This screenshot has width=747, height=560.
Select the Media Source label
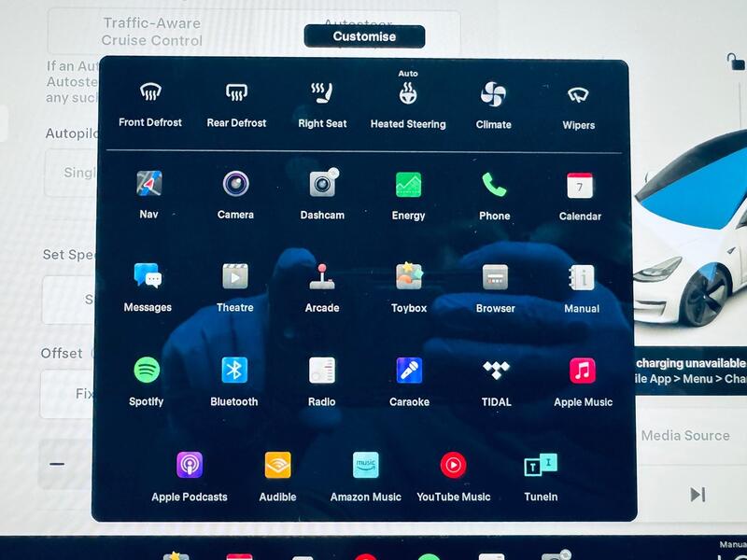(685, 435)
